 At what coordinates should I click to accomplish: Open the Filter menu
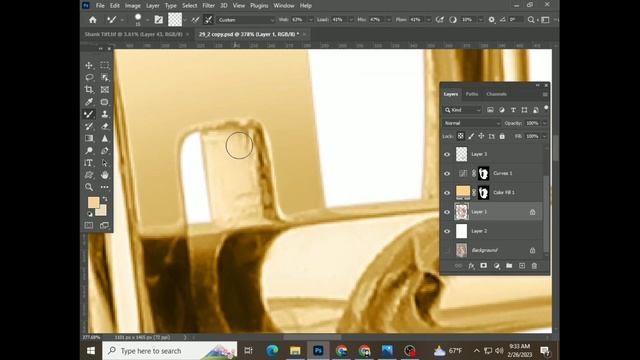[x=208, y=6]
